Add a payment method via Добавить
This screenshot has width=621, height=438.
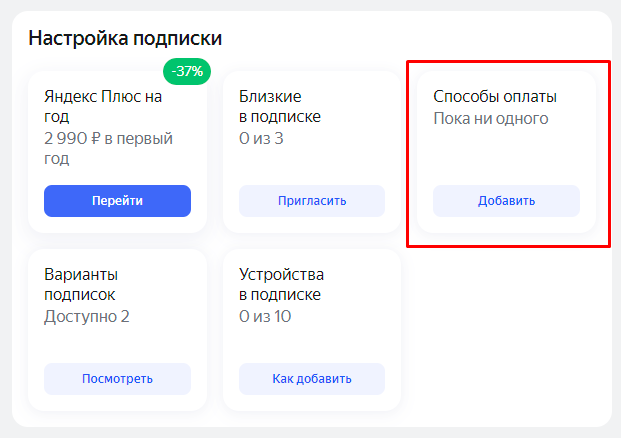pyautogui.click(x=506, y=201)
